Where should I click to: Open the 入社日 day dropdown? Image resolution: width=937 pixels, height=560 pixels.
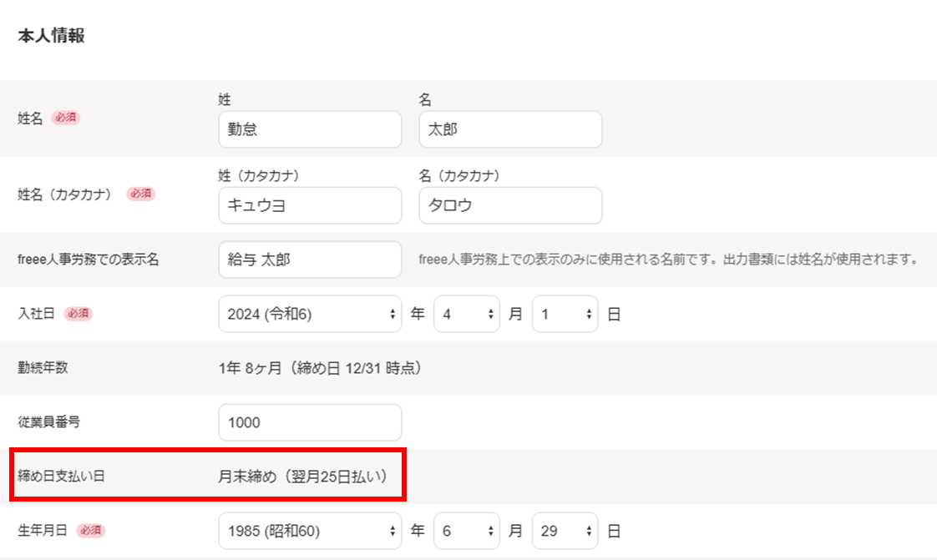click(565, 314)
